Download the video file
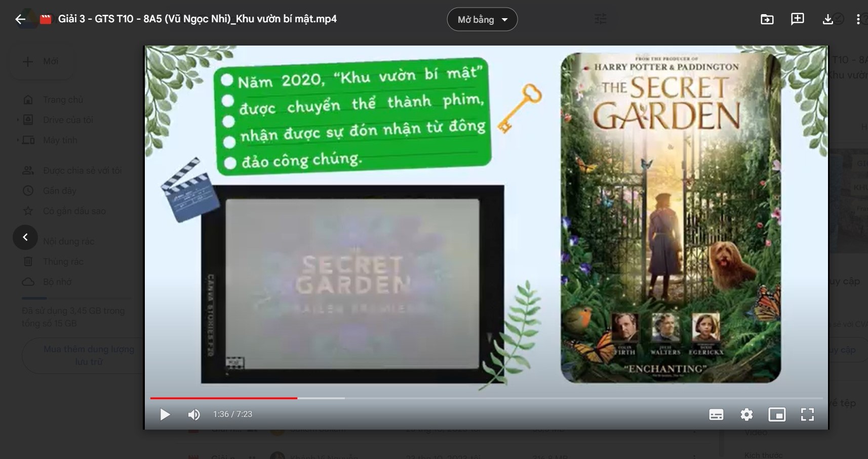The height and width of the screenshot is (459, 868). tap(828, 19)
